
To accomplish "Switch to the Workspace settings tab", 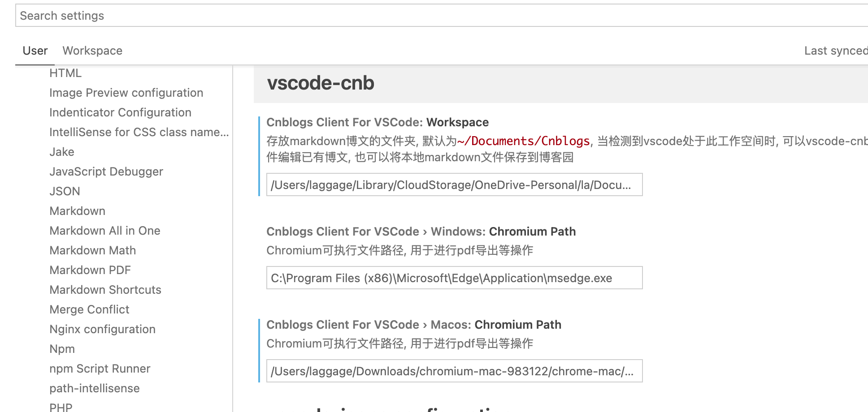I will (x=92, y=51).
